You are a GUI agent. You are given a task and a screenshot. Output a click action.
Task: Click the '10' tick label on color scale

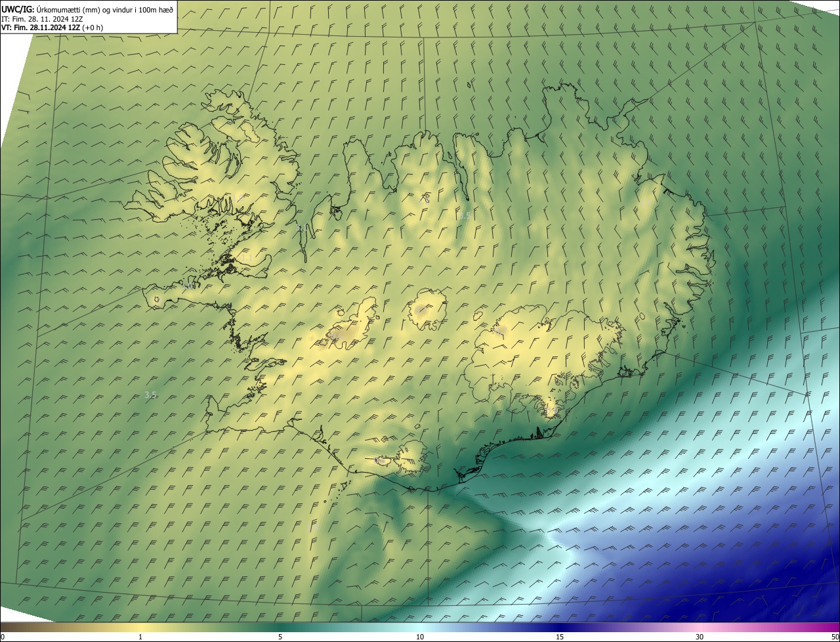pos(420,637)
